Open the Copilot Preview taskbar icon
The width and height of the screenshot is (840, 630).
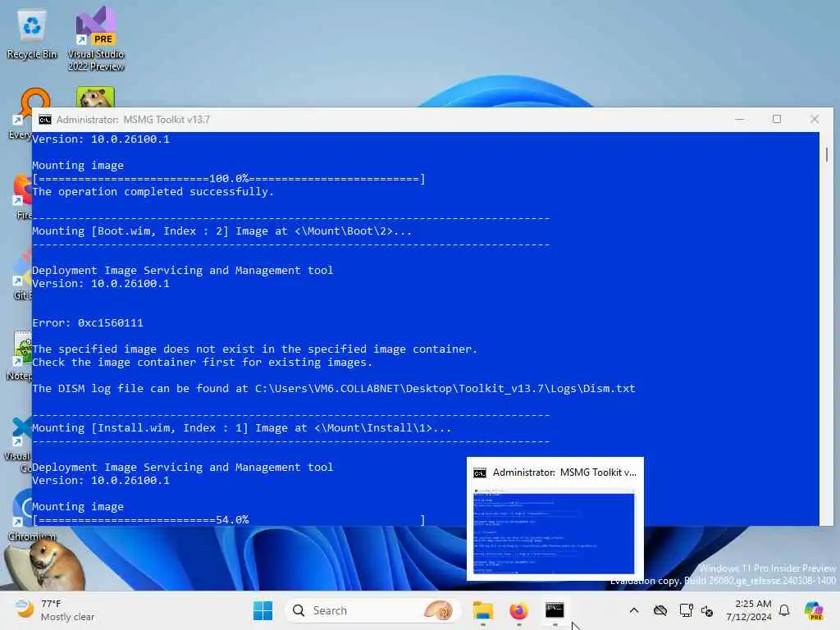[x=815, y=610]
